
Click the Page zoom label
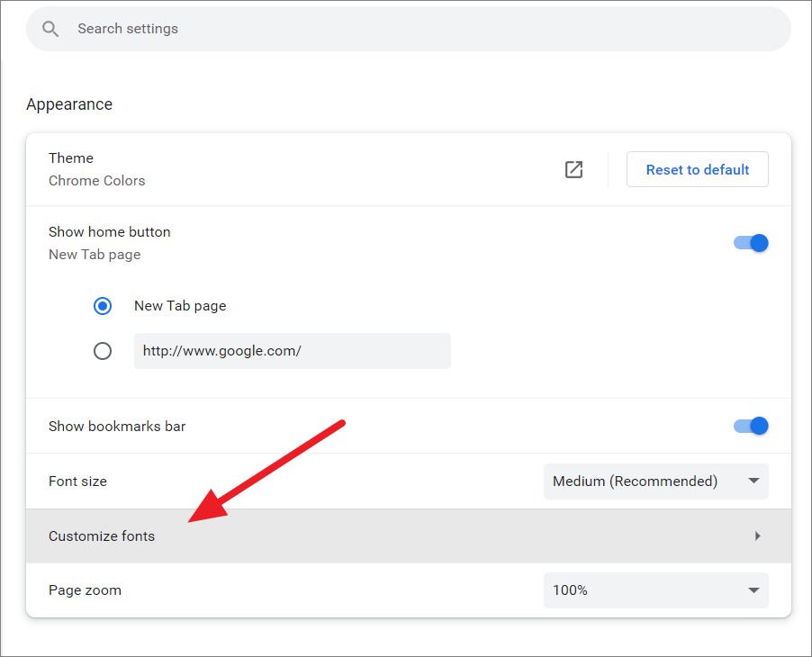pos(85,590)
